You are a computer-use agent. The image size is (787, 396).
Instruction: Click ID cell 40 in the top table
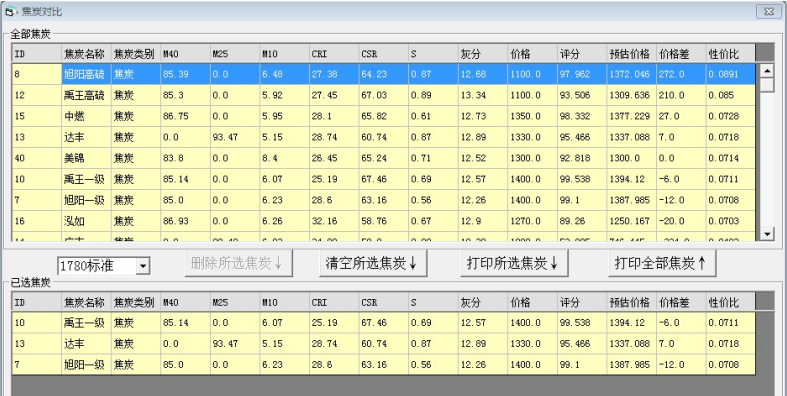pyautogui.click(x=37, y=159)
